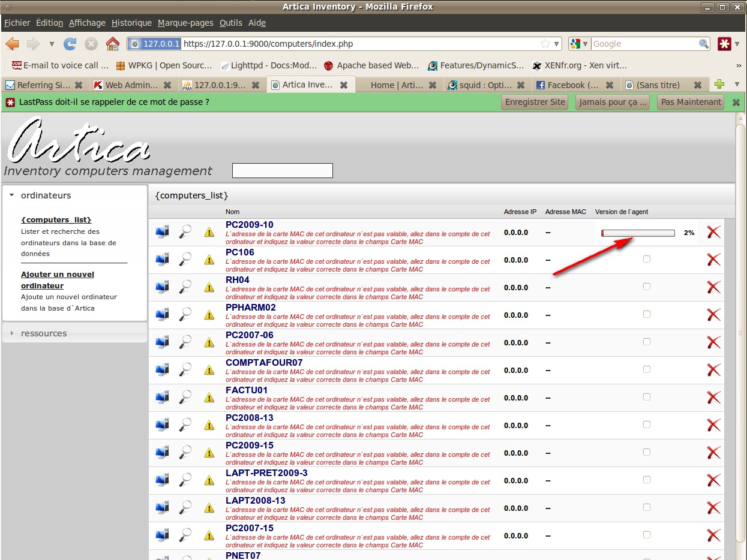Tick the checkbox in the PC2009-15 row
This screenshot has height=560, width=747.
coord(646,452)
